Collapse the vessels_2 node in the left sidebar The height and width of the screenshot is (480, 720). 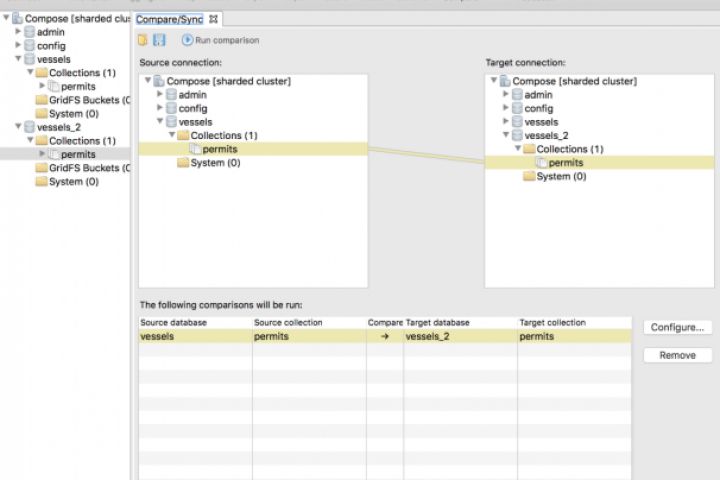[x=6, y=127]
